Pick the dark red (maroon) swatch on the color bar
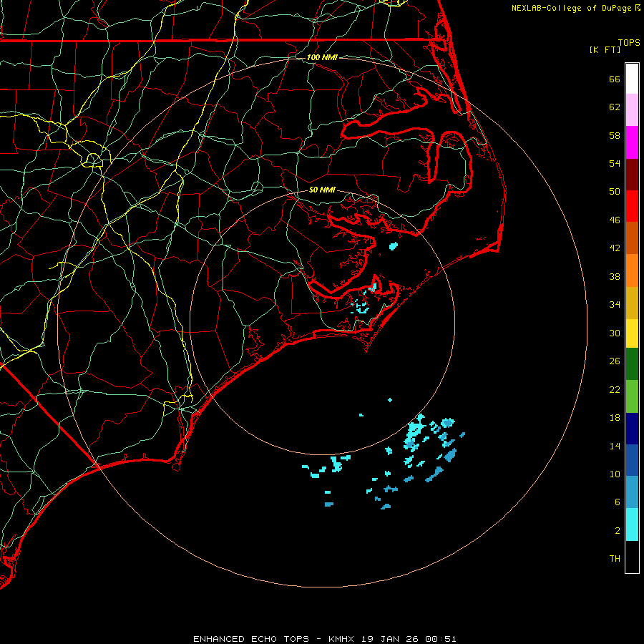The height and width of the screenshot is (644, 644). coord(632,175)
